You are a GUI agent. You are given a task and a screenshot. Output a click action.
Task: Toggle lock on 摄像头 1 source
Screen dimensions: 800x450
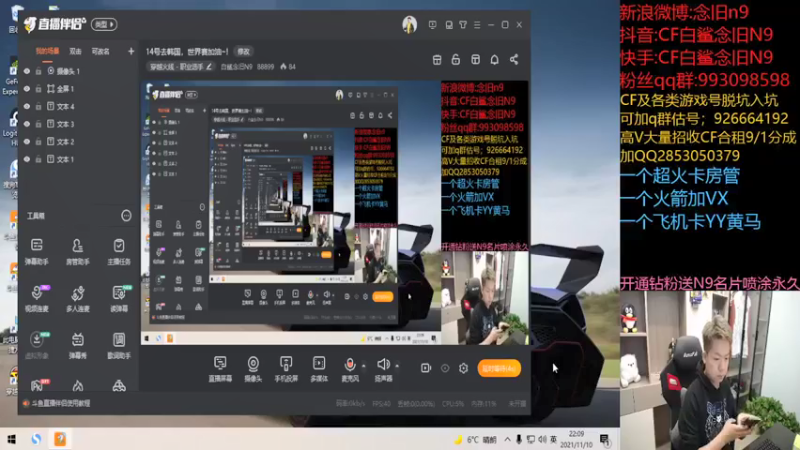tap(38, 71)
